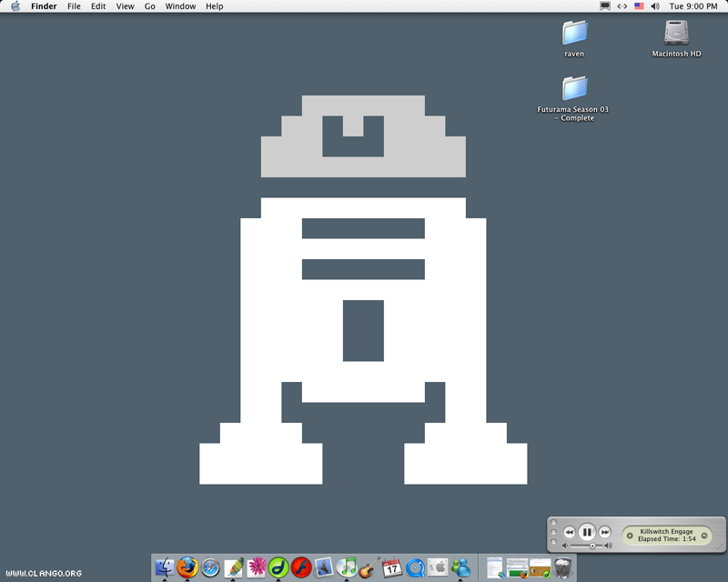Open the Window menu
The height and width of the screenshot is (582, 728).
(x=180, y=6)
